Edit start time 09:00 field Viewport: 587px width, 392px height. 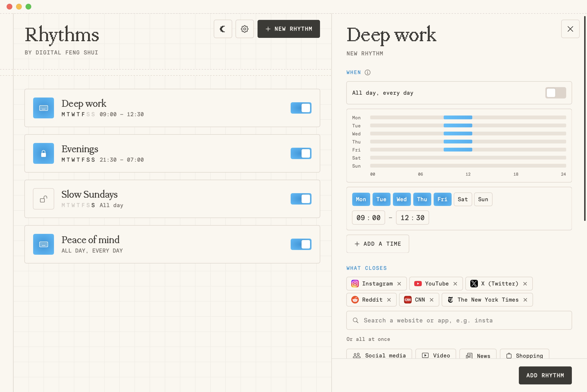(x=368, y=218)
